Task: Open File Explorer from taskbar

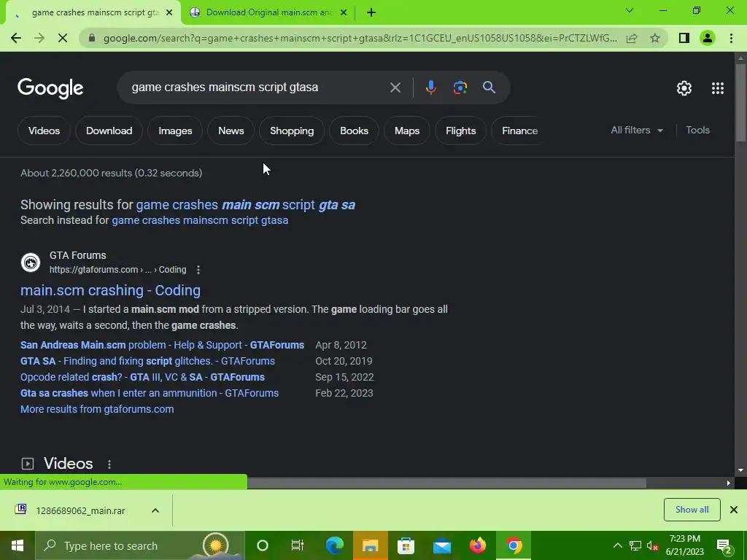Action: [x=370, y=545]
